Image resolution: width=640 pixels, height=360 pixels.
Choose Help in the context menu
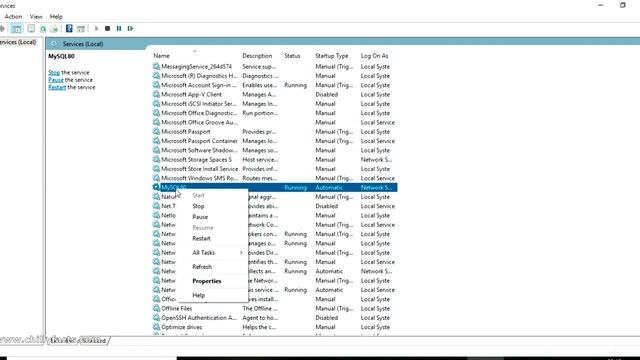(199, 295)
